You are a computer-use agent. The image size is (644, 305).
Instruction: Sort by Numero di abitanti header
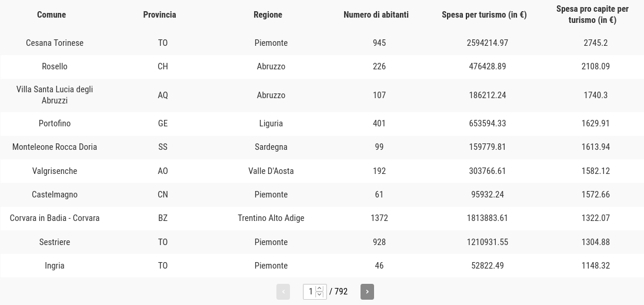(x=376, y=15)
